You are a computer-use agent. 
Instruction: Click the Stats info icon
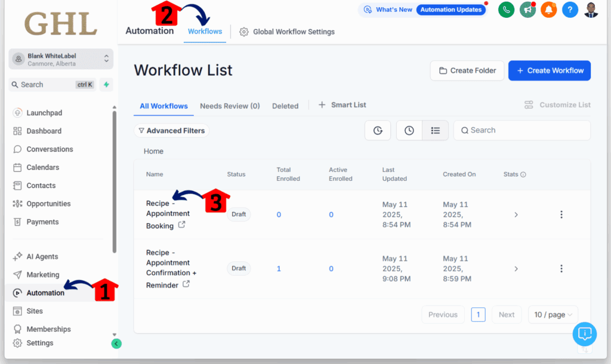[523, 175]
